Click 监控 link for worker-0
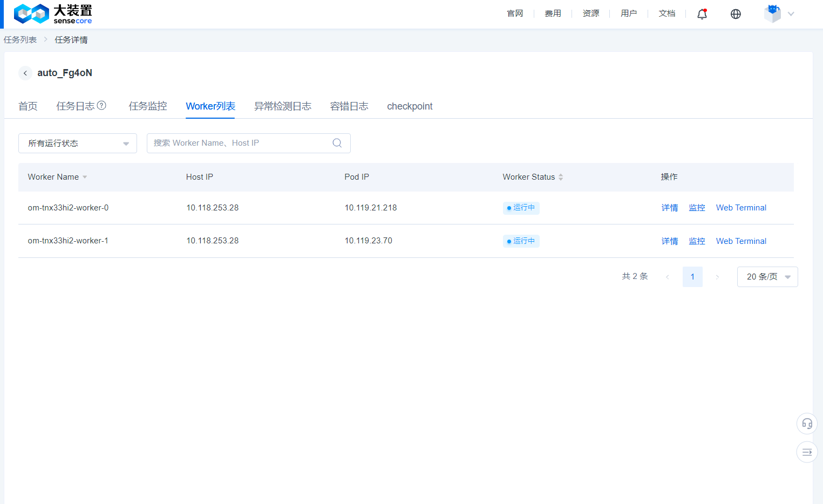This screenshot has height=504, width=823. (697, 208)
